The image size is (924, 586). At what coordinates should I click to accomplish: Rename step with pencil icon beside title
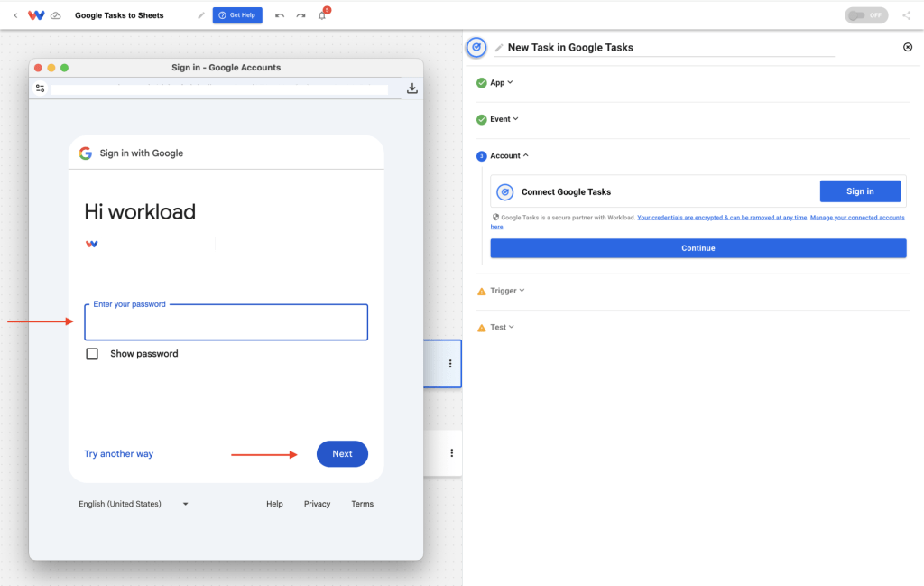click(x=499, y=48)
